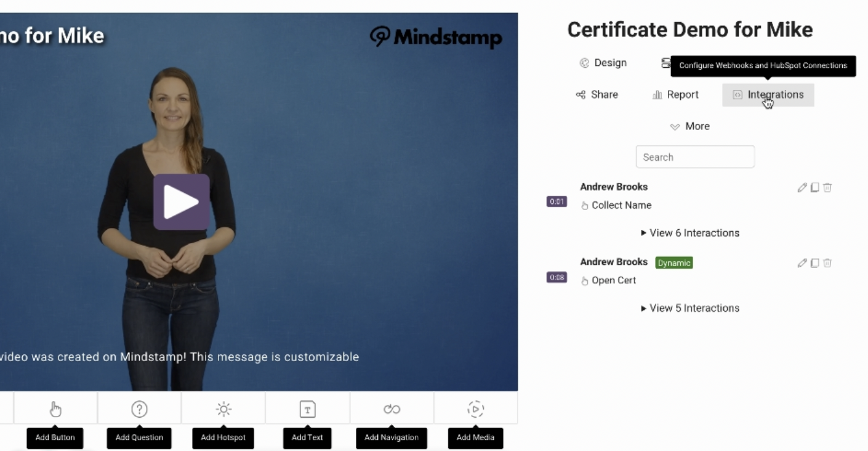Image resolution: width=868 pixels, height=451 pixels.
Task: Click the Add Button hand icon
Action: [55, 409]
